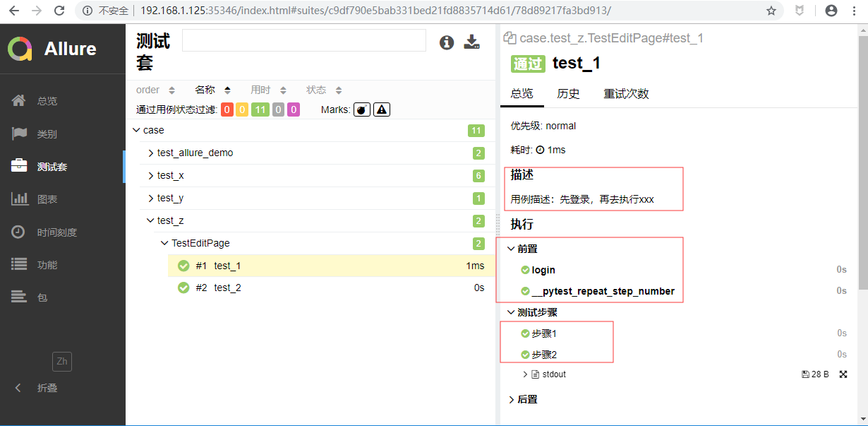
Task: Click the browser back arrow
Action: tap(15, 11)
